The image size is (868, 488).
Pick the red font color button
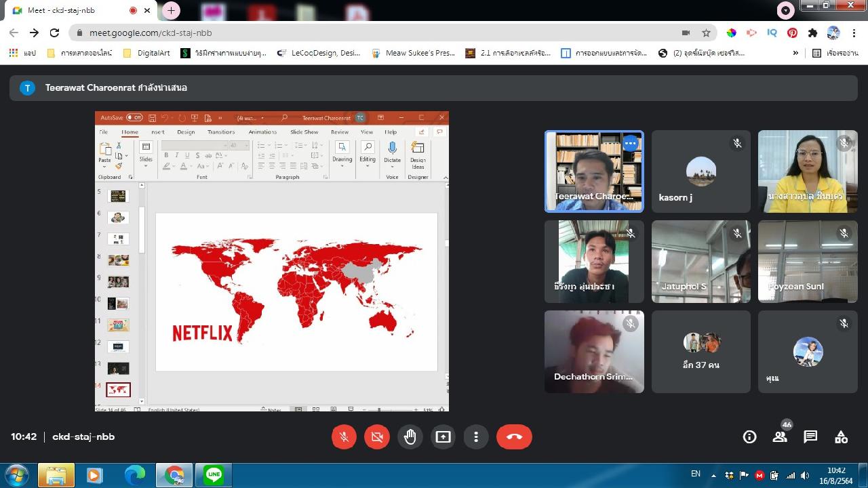pos(183,166)
